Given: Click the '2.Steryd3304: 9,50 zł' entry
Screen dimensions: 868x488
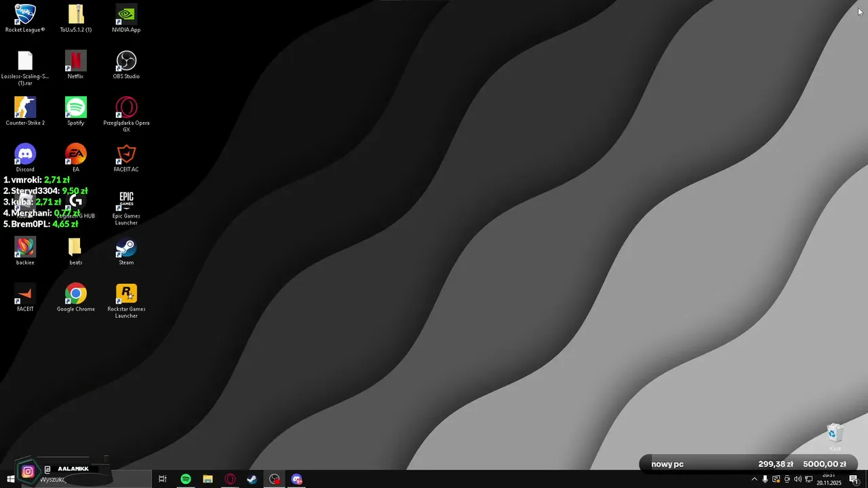Looking at the screenshot, I should 45,191.
